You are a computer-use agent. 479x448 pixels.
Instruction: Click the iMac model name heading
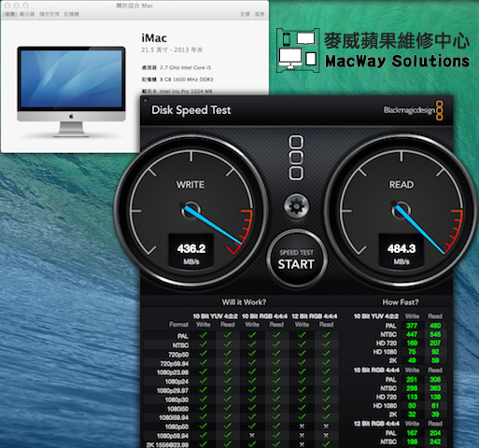[154, 38]
